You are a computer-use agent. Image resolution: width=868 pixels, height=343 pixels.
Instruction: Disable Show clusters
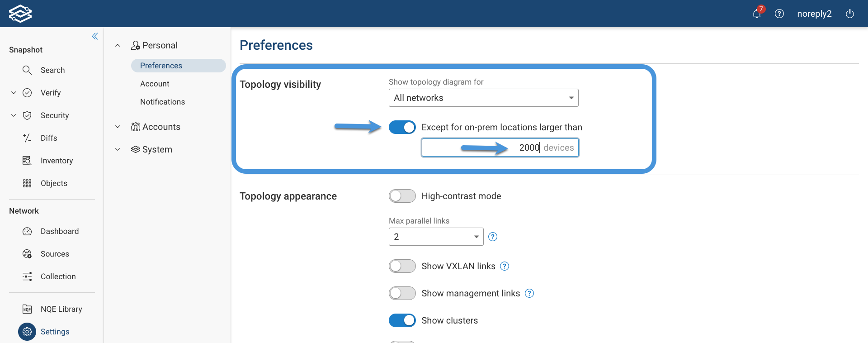click(x=402, y=320)
